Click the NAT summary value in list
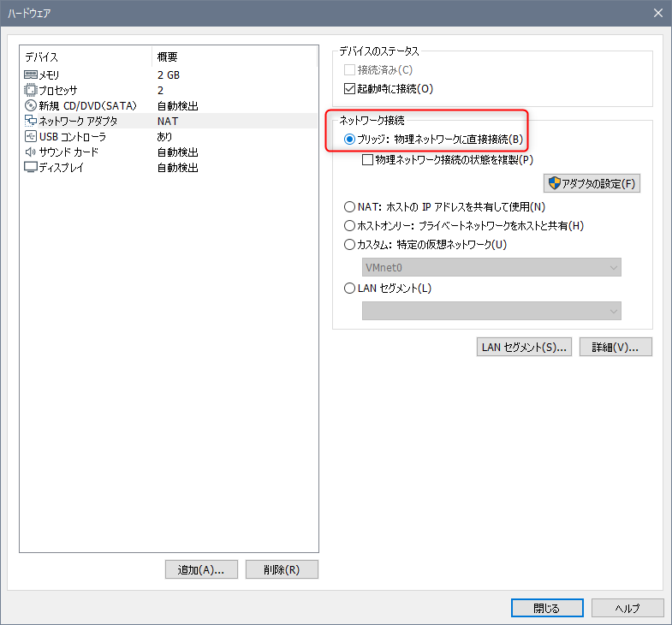The width and height of the screenshot is (672, 625). tap(168, 122)
